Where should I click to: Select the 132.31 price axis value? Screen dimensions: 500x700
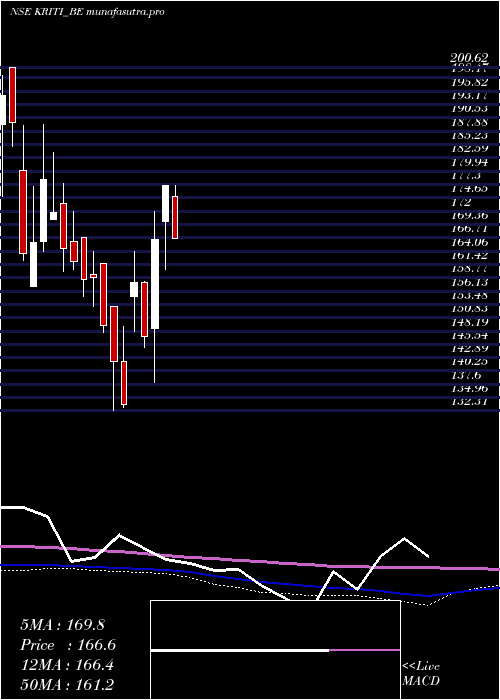click(469, 402)
